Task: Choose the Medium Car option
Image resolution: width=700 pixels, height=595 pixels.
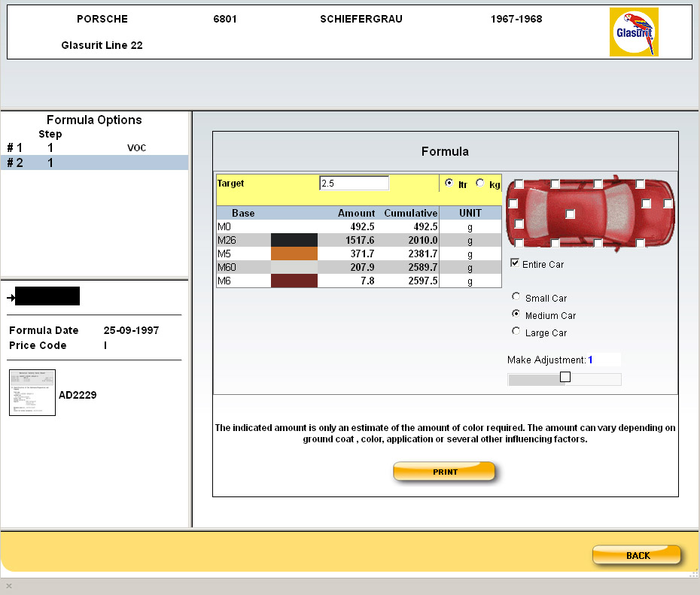Action: (x=516, y=314)
